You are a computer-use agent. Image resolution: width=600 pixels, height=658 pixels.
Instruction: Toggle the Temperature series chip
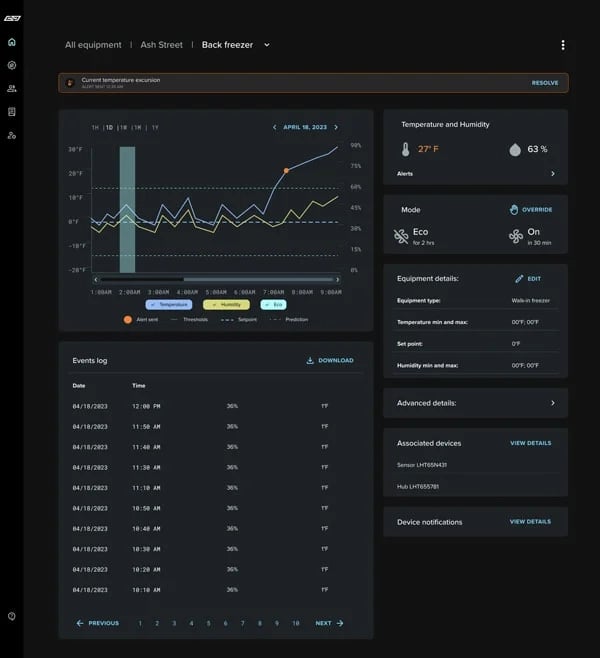[x=169, y=305]
